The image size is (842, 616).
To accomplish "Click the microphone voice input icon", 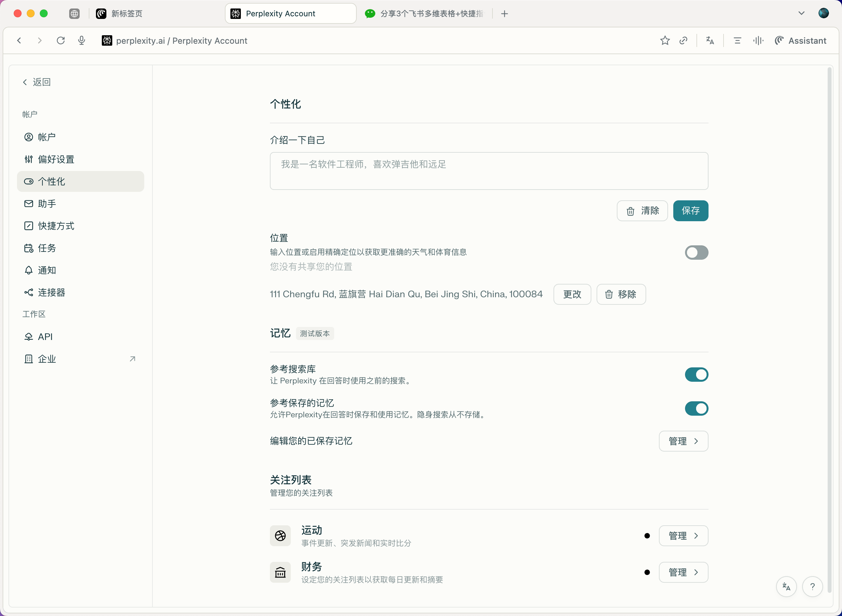I will click(x=82, y=41).
